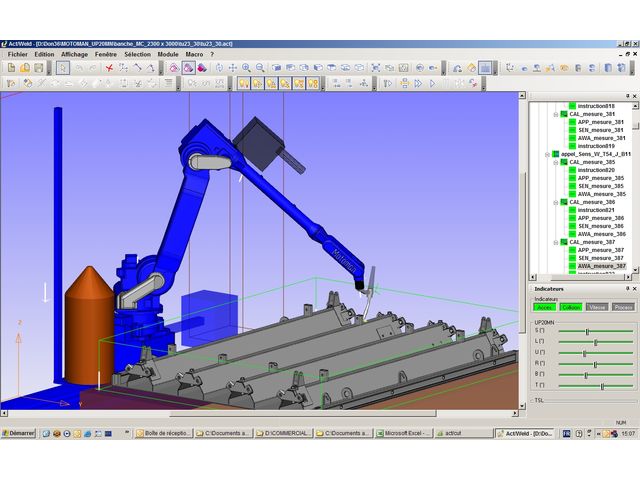Collapse the CAL_mesure_385 tree node
640x480 pixels.
[x=555, y=162]
